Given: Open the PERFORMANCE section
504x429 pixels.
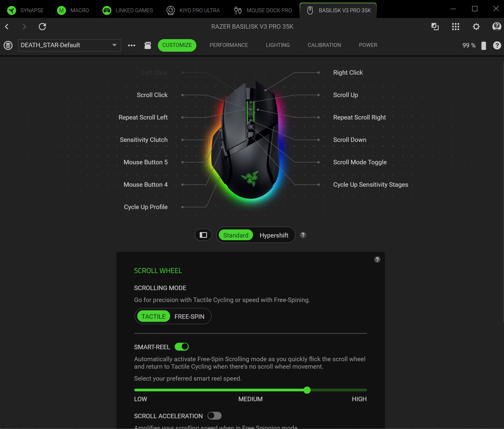Looking at the screenshot, I should (229, 45).
